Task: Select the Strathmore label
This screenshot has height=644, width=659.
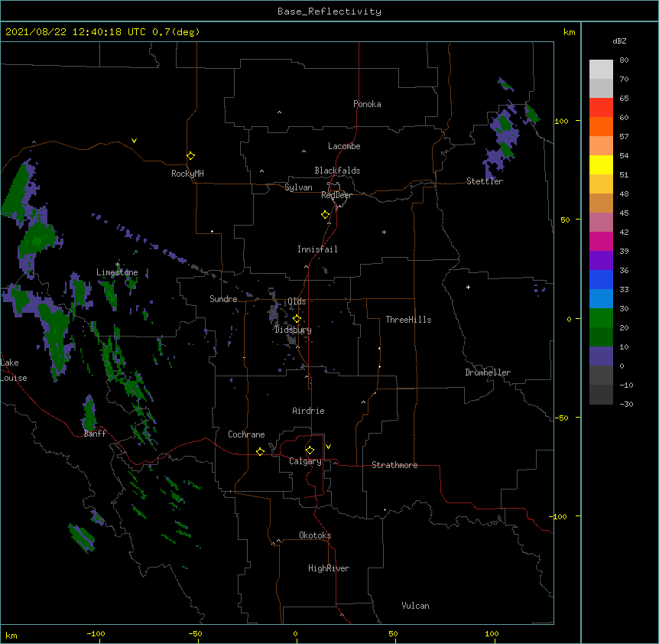Action: point(394,465)
